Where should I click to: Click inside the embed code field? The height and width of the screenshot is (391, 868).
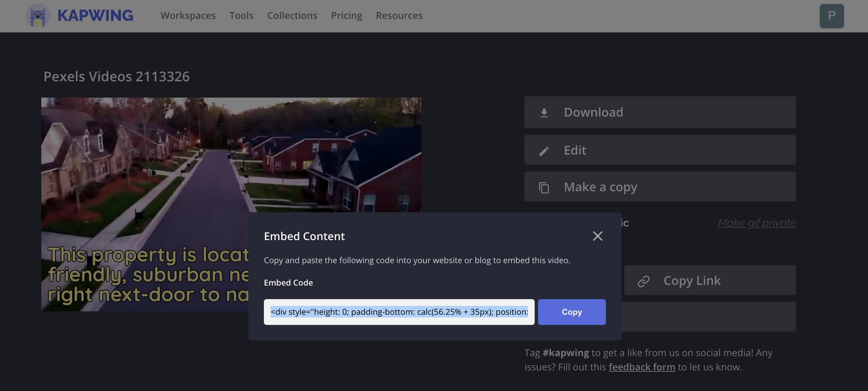pyautogui.click(x=399, y=312)
